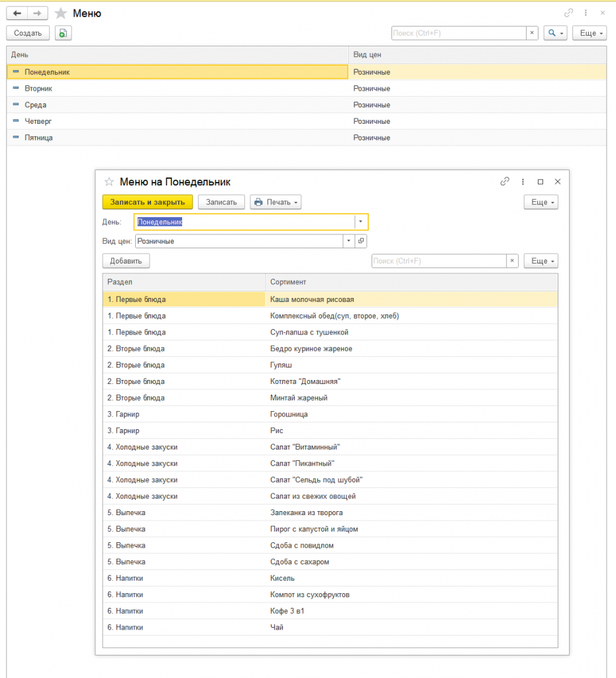Sort by День column header
Screen dimensions: 616x678
point(178,55)
